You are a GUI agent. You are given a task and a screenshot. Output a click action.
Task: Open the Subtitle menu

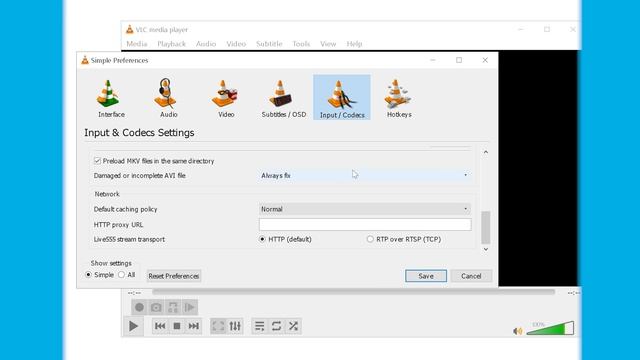269,44
